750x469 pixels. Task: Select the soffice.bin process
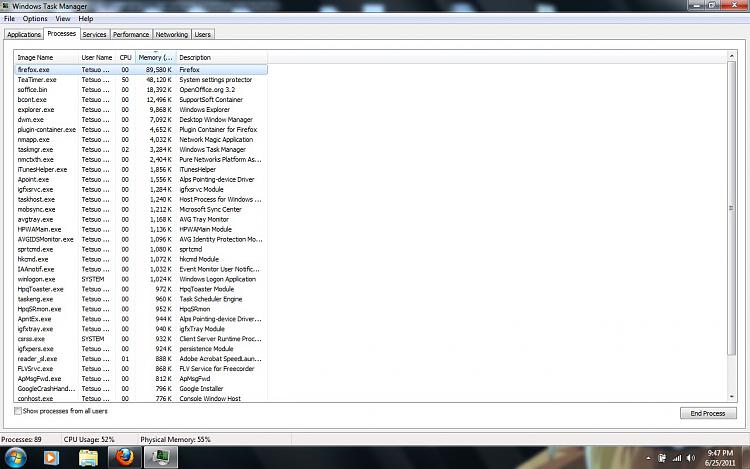pos(141,90)
